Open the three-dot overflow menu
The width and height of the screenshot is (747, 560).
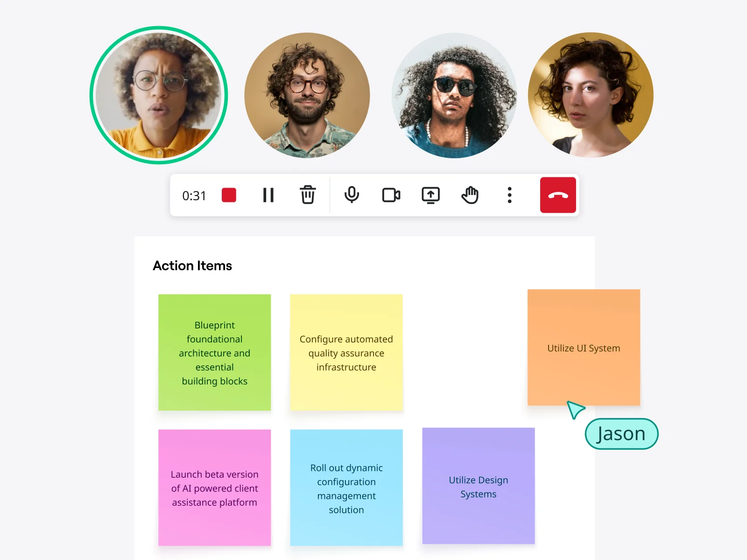pos(509,195)
